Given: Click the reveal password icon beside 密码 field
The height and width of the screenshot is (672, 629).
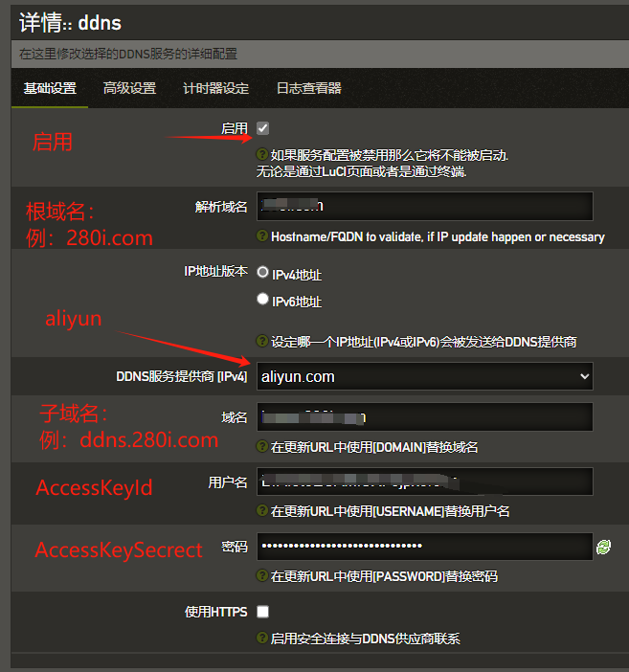Looking at the screenshot, I should pos(603,547).
